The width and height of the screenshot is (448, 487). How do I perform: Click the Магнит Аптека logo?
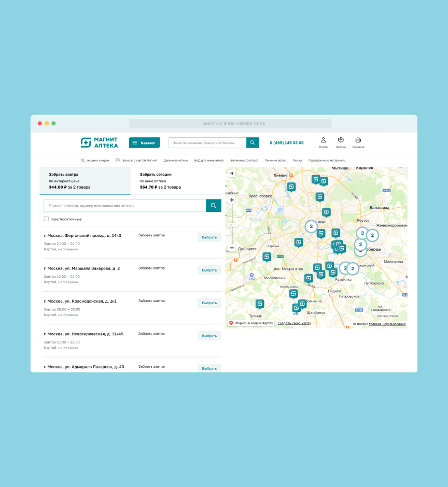pyautogui.click(x=100, y=142)
